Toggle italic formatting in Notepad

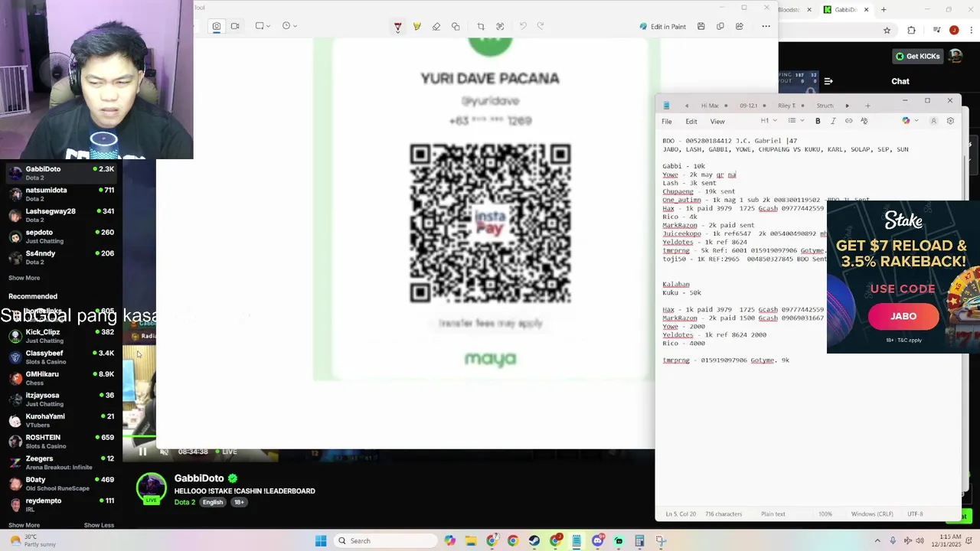833,121
